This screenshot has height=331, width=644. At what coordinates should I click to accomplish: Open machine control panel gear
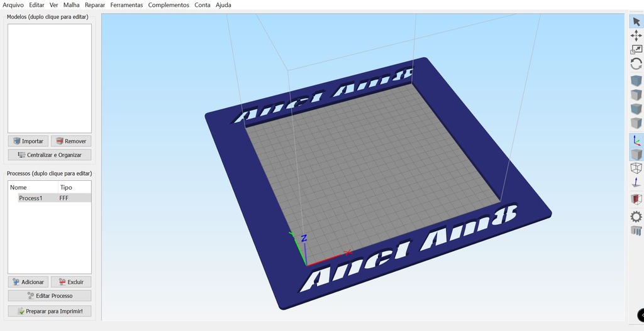tap(636, 217)
